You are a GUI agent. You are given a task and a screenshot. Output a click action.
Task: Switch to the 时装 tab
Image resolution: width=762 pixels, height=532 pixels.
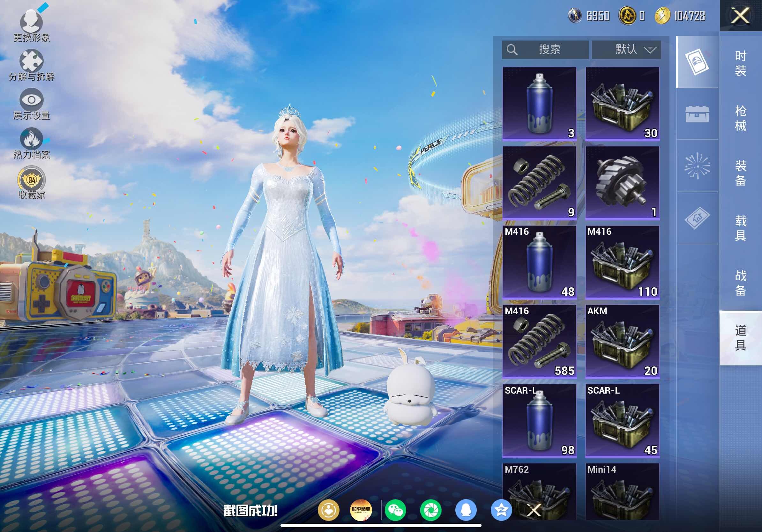tap(741, 63)
